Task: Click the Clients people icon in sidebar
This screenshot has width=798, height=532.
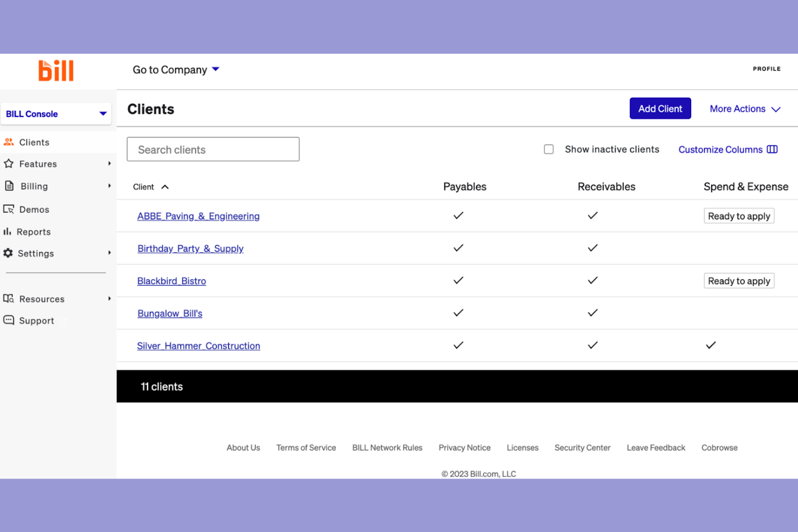Action: (x=9, y=142)
